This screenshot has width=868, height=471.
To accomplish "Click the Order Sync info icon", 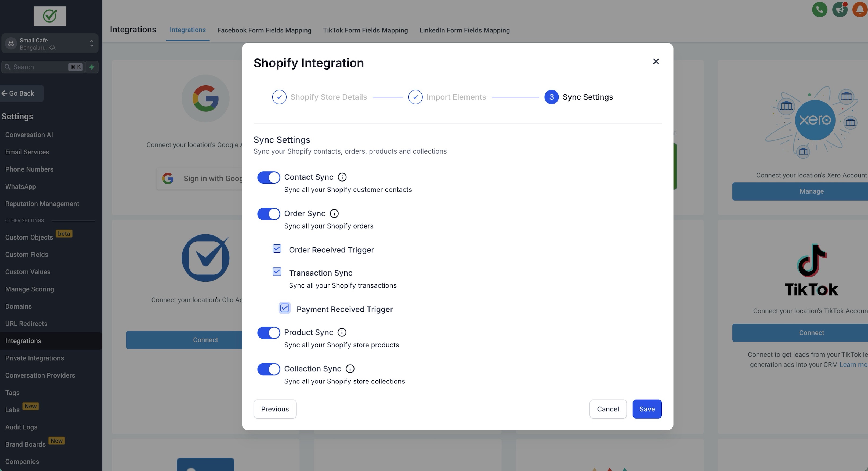I will [334, 213].
